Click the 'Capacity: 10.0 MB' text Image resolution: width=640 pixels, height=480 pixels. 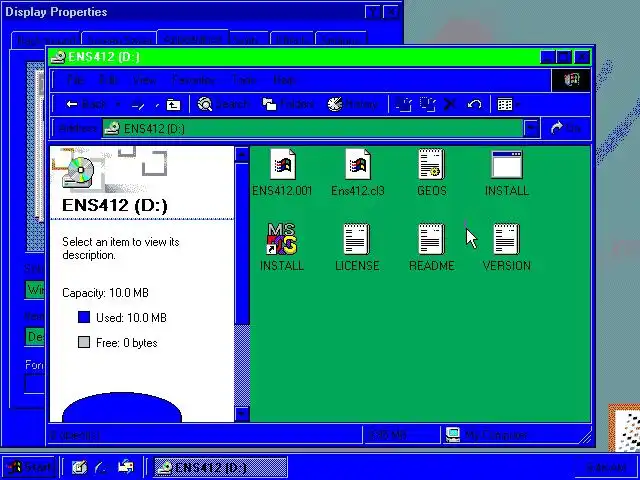click(x=105, y=293)
